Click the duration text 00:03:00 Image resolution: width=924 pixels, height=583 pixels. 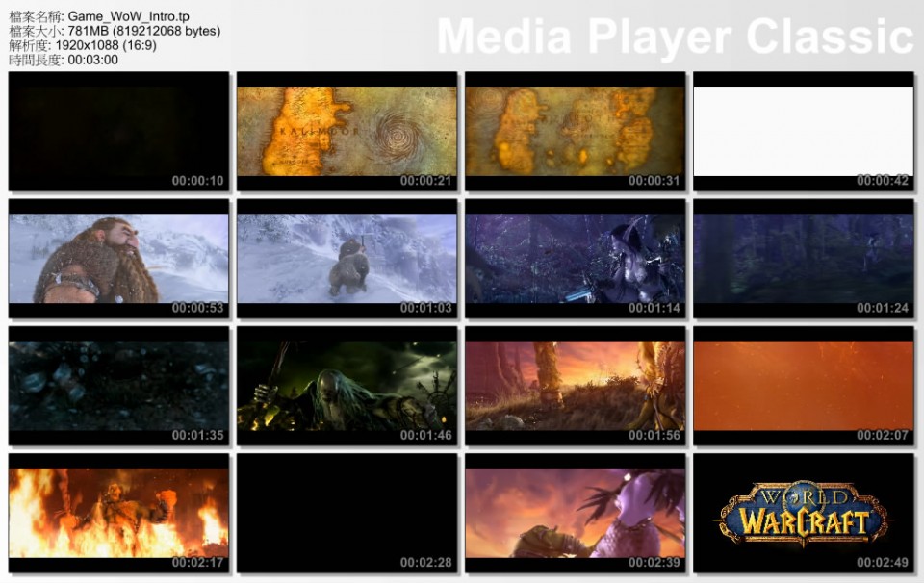pyautogui.click(x=92, y=60)
